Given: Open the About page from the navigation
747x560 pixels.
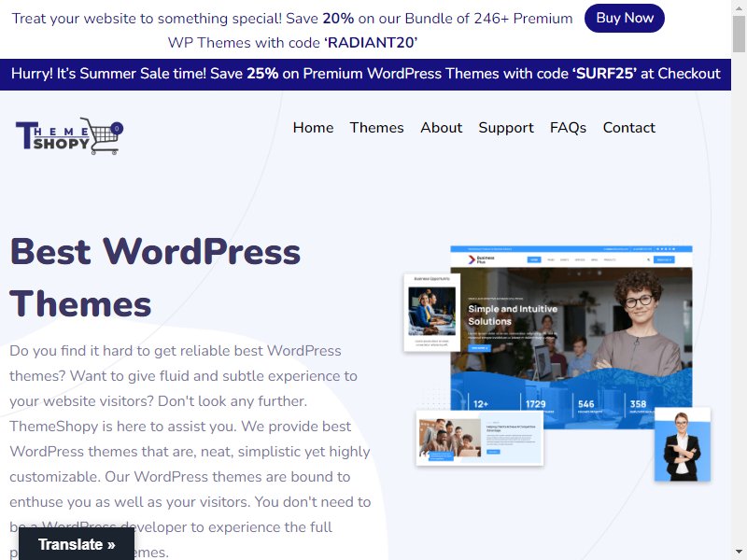Looking at the screenshot, I should [441, 128].
